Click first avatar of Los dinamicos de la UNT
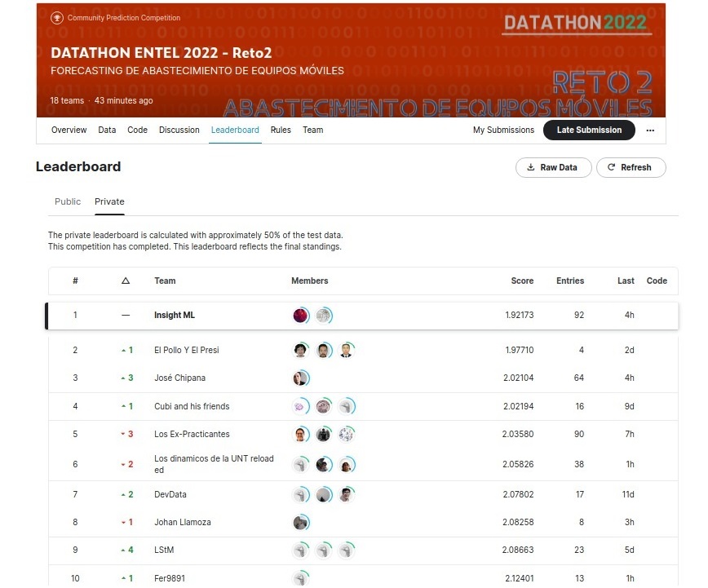This screenshot has width=708, height=588. point(301,465)
